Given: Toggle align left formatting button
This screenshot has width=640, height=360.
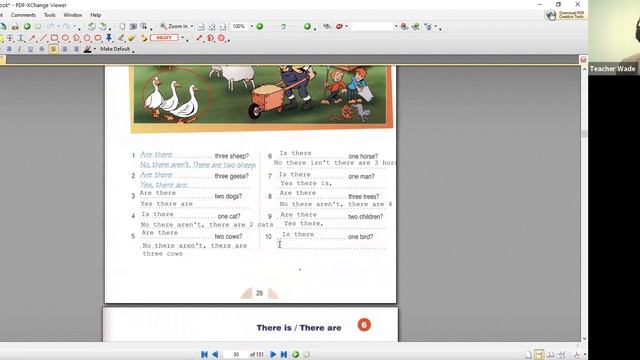Looking at the screenshot, I should point(53,49).
